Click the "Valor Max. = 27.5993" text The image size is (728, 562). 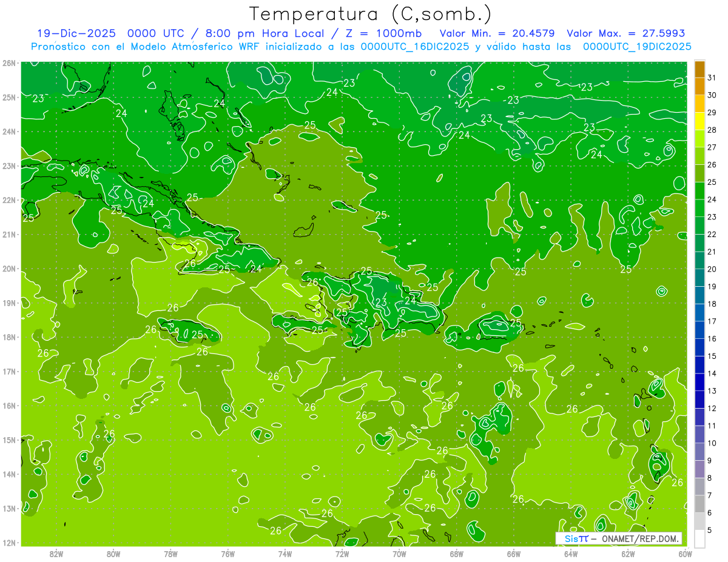[x=625, y=33]
